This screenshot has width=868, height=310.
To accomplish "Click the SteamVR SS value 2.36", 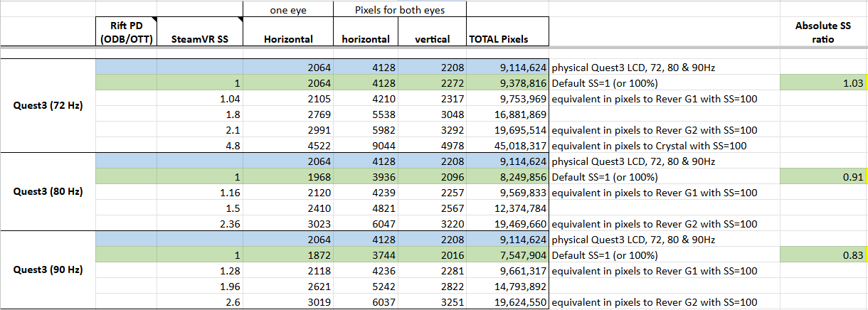I will [x=200, y=224].
